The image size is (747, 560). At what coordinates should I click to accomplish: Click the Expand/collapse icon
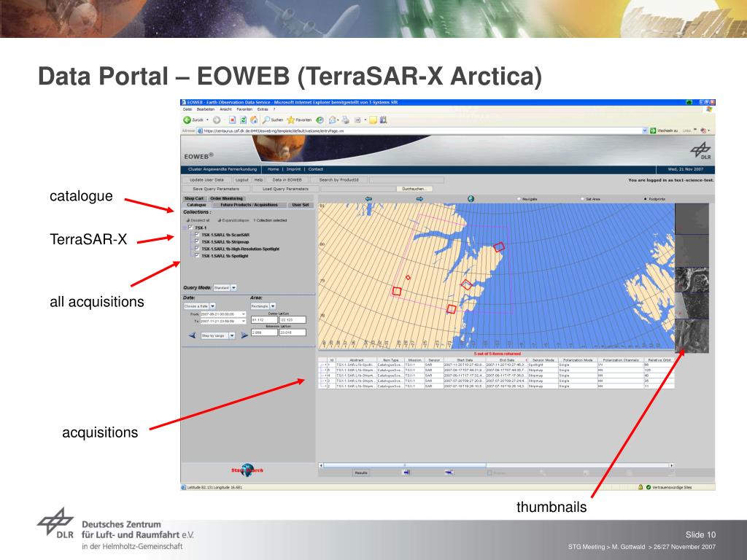click(x=219, y=220)
